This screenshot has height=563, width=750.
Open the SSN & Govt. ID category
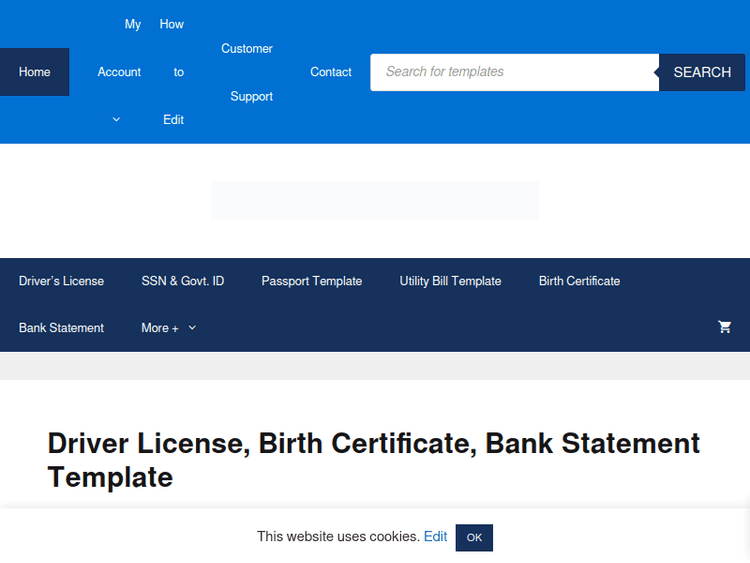coord(183,281)
